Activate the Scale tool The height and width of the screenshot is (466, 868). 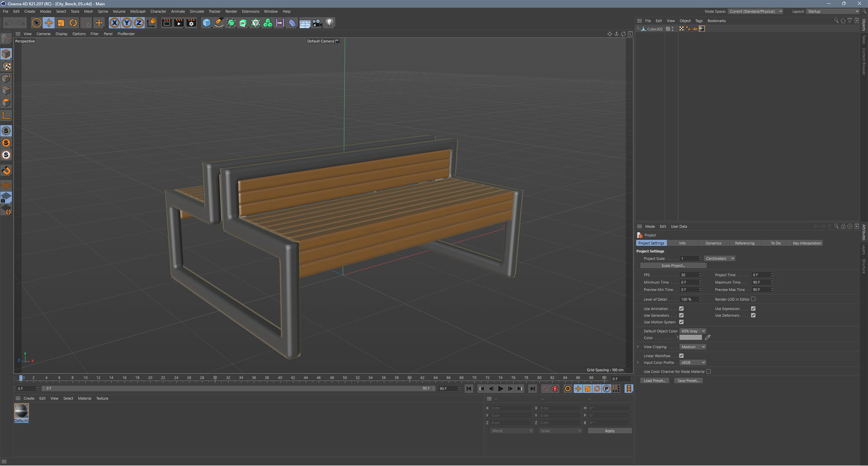(61, 23)
